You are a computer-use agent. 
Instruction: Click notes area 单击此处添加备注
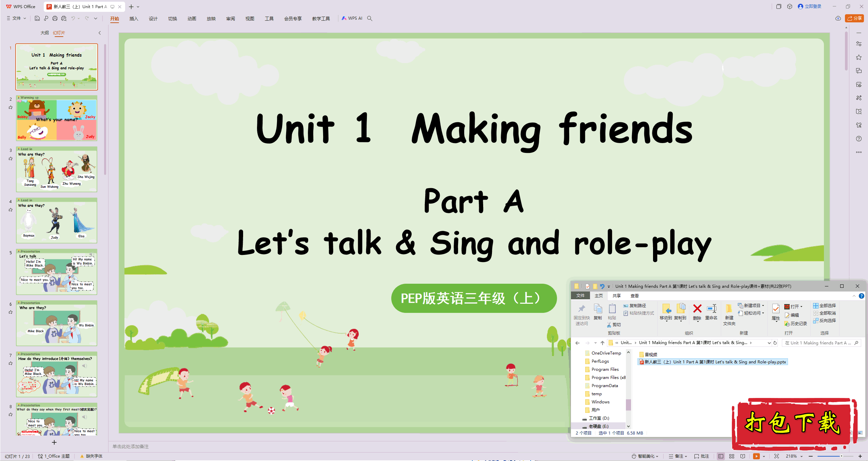coord(131,446)
